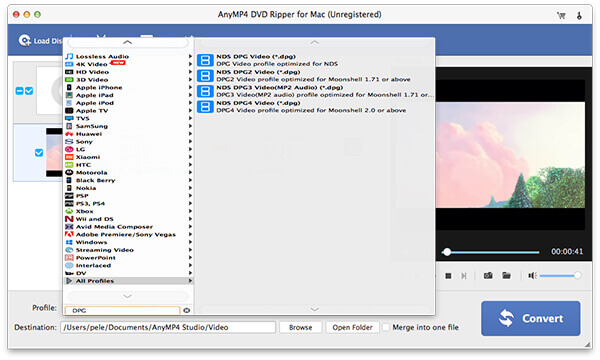Select the Apple iPad category
Screen dimensions: 600x360
(x=129, y=95)
